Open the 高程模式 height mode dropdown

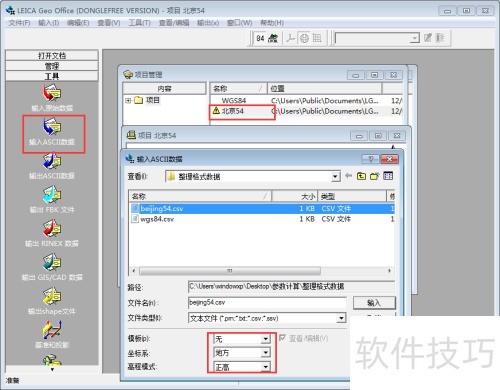pyautogui.click(x=265, y=367)
